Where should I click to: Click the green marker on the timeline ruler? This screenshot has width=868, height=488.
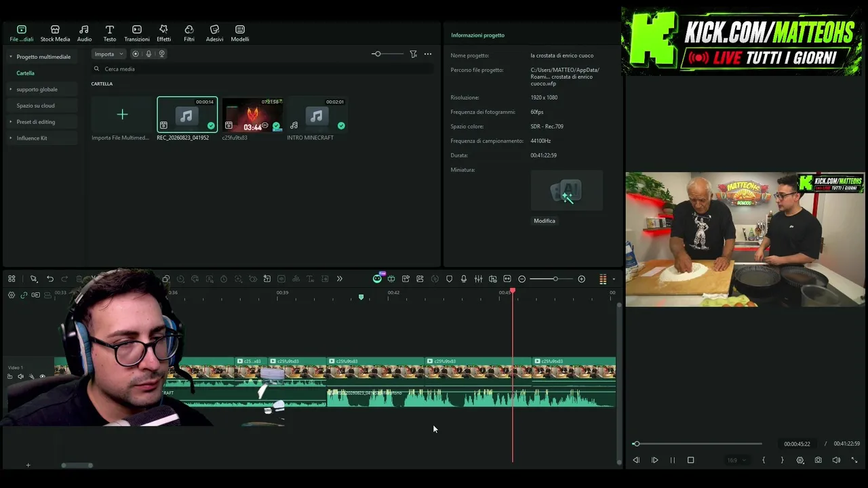tap(361, 297)
